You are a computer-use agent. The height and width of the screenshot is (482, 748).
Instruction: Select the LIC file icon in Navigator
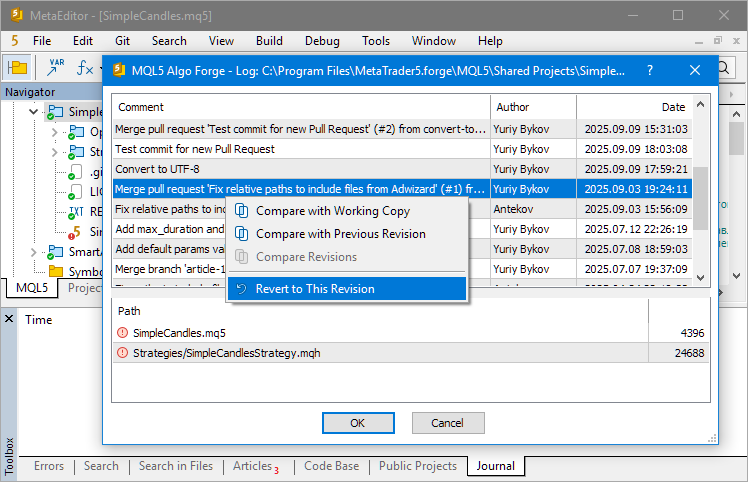tap(75, 192)
